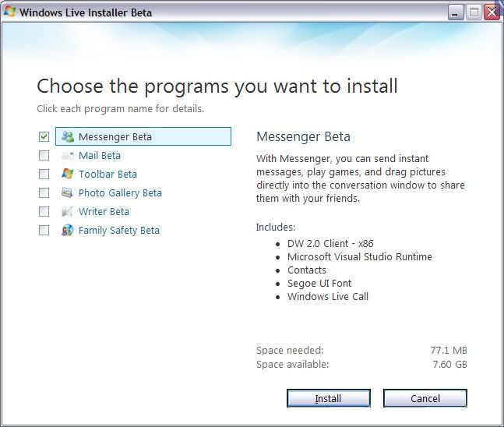The height and width of the screenshot is (427, 504).
Task: Click the 'Windows Live Call' entry
Action: pyautogui.click(x=328, y=296)
